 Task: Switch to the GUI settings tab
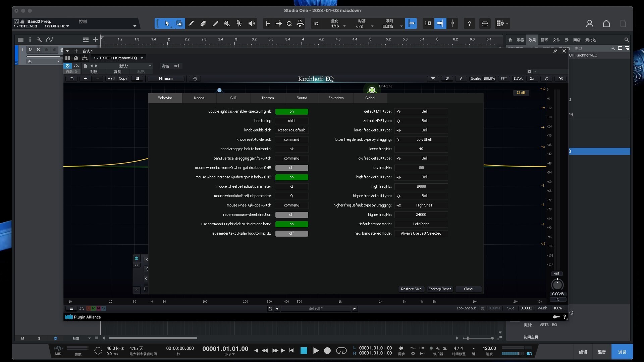pyautogui.click(x=233, y=98)
